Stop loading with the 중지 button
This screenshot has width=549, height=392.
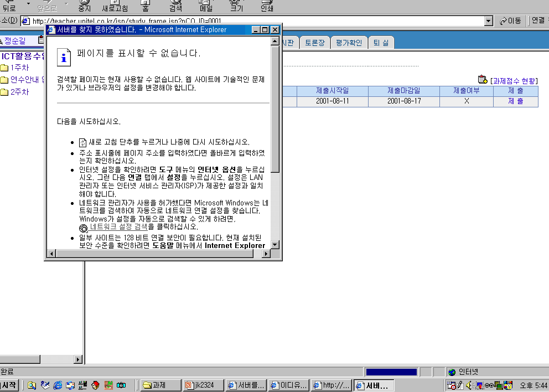click(84, 5)
